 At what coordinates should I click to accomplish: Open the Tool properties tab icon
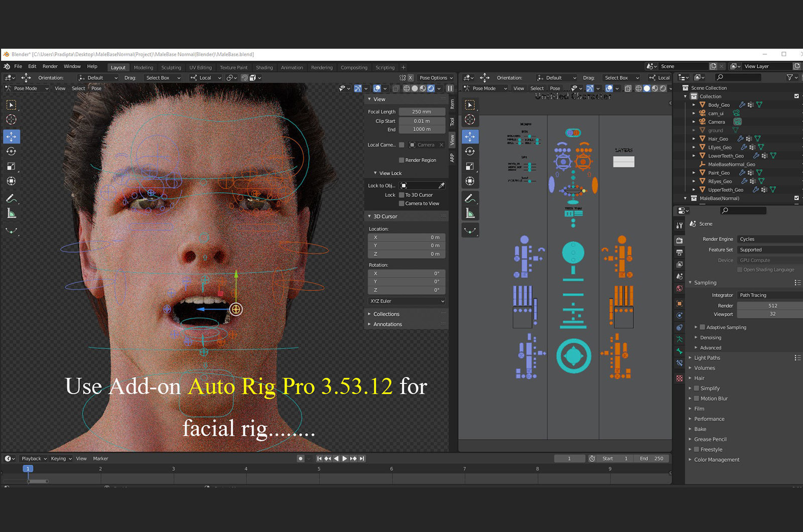point(680,225)
